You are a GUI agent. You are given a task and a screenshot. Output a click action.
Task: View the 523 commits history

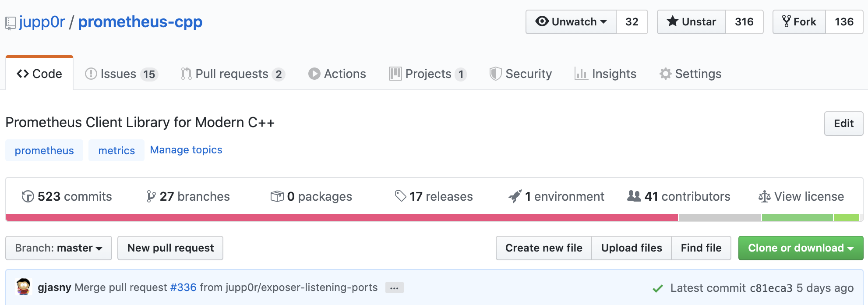tap(67, 196)
